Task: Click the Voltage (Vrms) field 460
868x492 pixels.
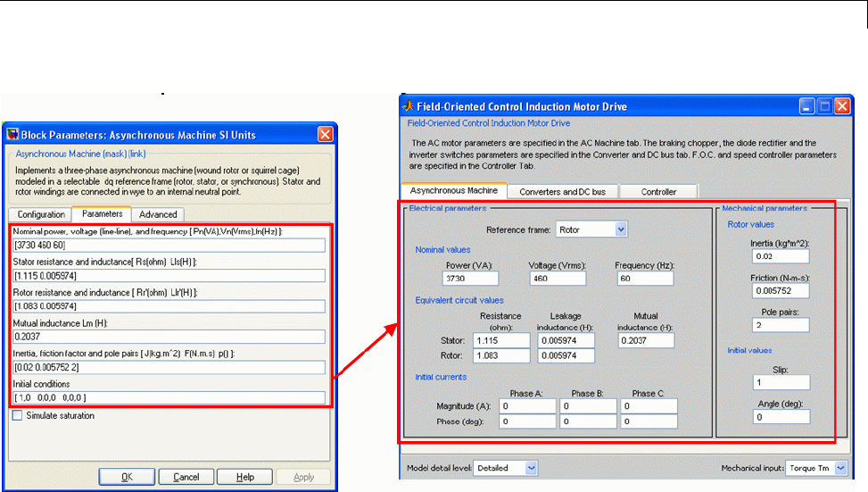Action: click(558, 278)
